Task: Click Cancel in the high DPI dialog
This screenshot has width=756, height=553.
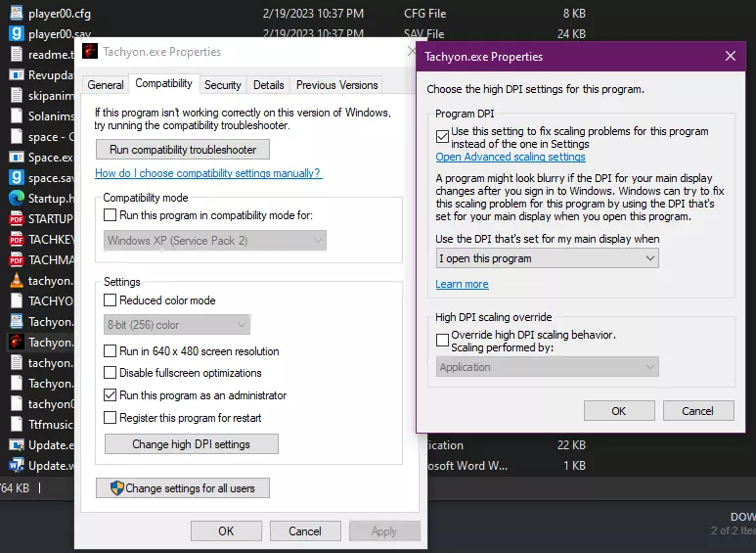Action: tap(698, 411)
